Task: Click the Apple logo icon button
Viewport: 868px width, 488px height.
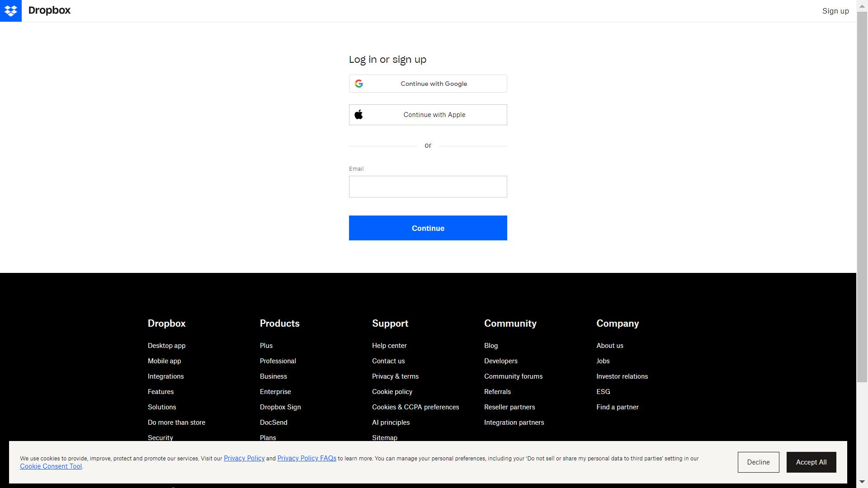Action: pos(359,114)
